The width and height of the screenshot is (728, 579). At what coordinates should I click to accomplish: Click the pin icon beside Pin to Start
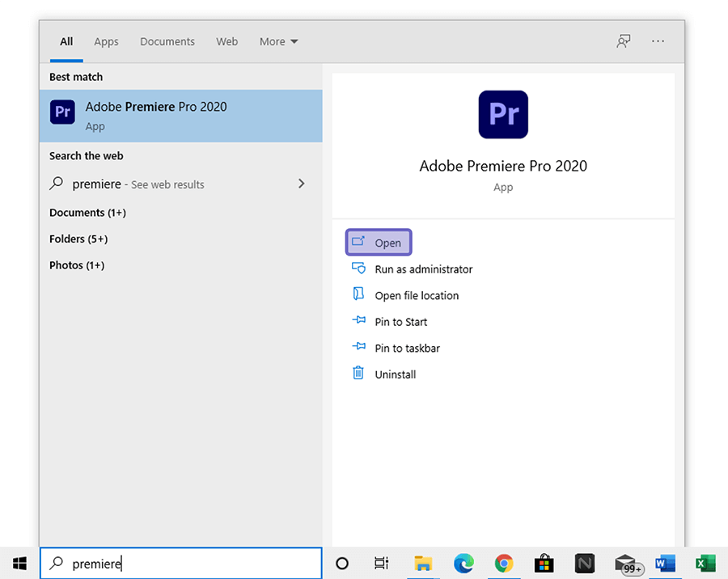[358, 320]
